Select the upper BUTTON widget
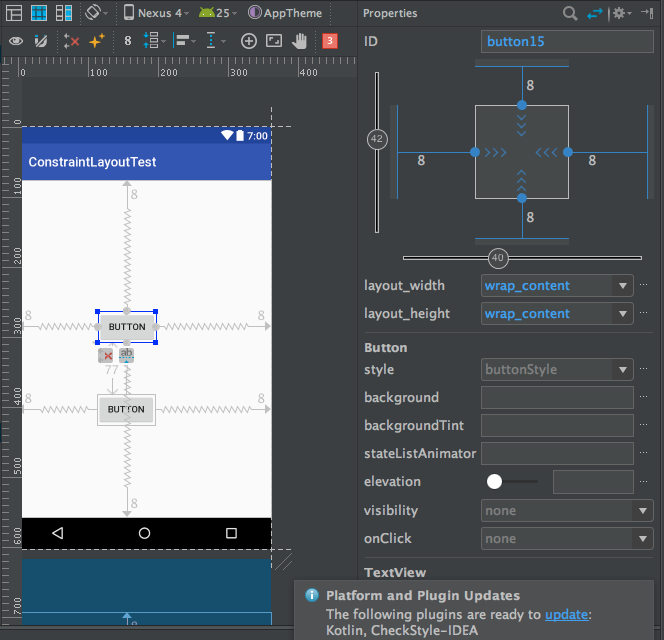Image resolution: width=664 pixels, height=640 pixels. pos(127,327)
